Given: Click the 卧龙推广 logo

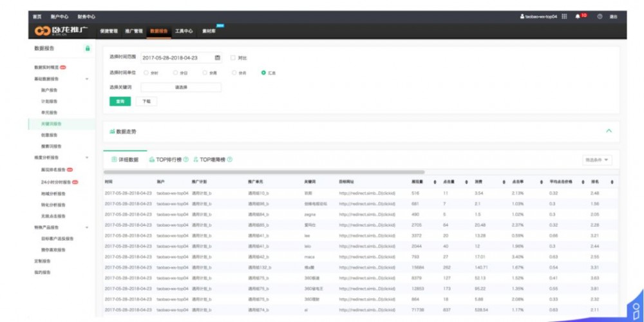Looking at the screenshot, I should [x=61, y=31].
